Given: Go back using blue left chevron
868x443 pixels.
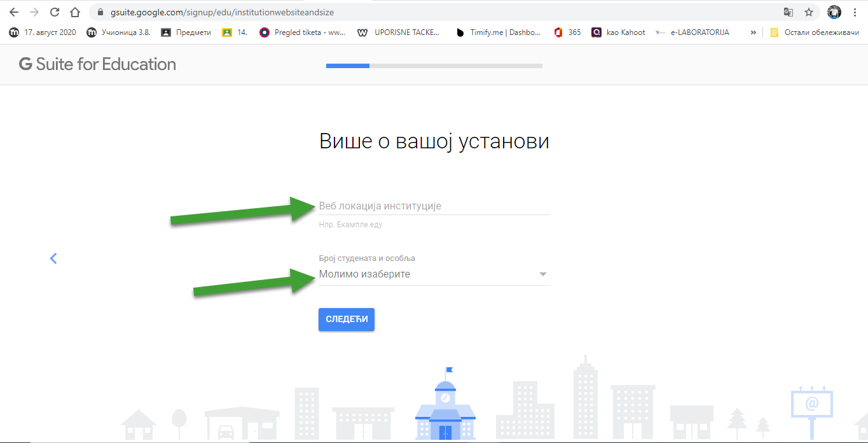Looking at the screenshot, I should 53,258.
